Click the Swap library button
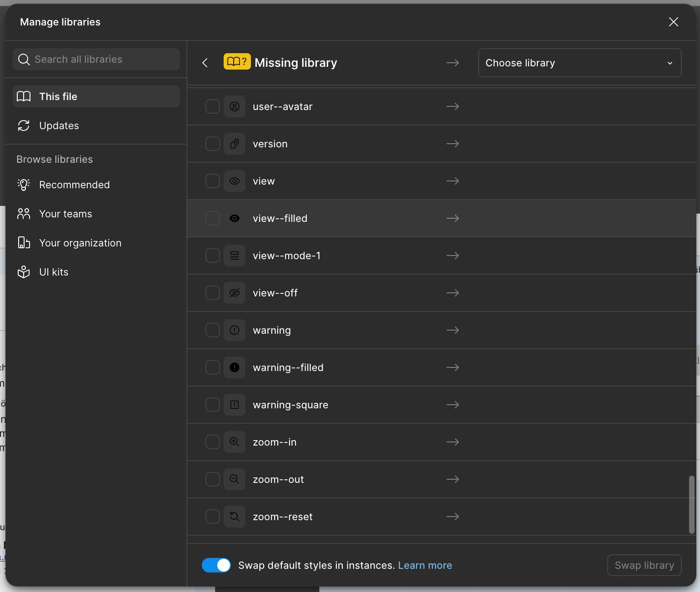 pyautogui.click(x=645, y=565)
